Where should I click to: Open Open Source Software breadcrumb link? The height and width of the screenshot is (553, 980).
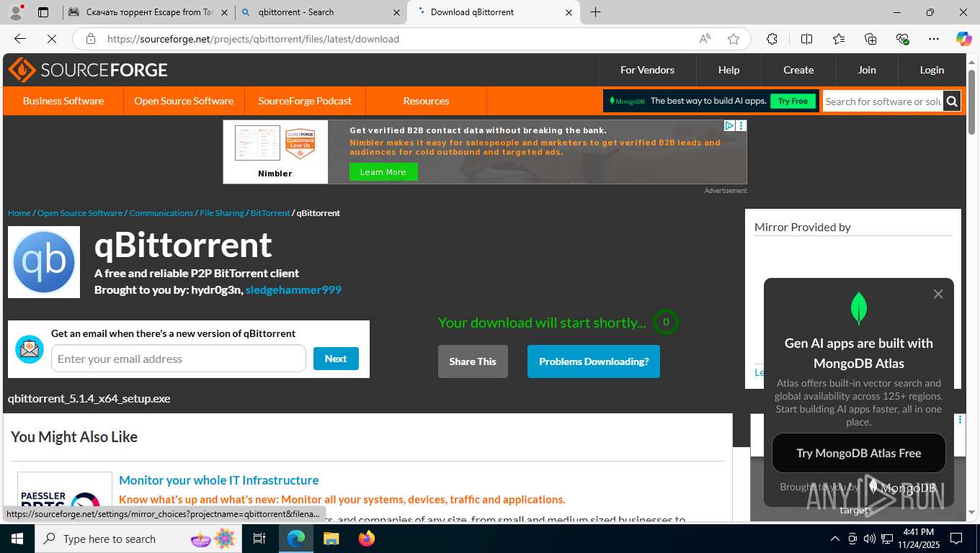[80, 213]
